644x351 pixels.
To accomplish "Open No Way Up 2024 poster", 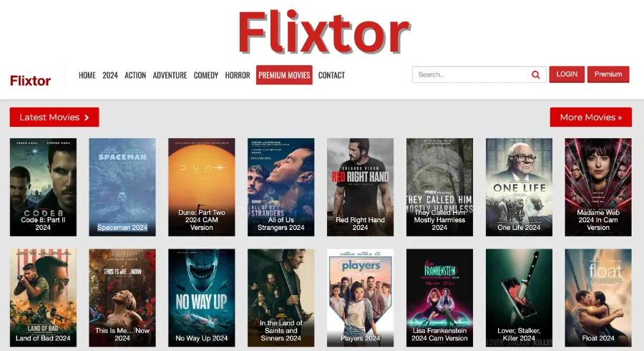I will click(x=202, y=297).
